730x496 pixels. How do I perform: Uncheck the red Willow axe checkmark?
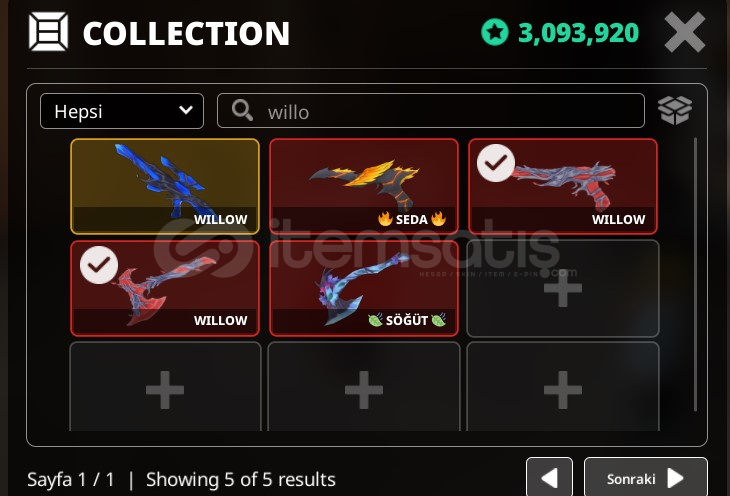(x=99, y=265)
